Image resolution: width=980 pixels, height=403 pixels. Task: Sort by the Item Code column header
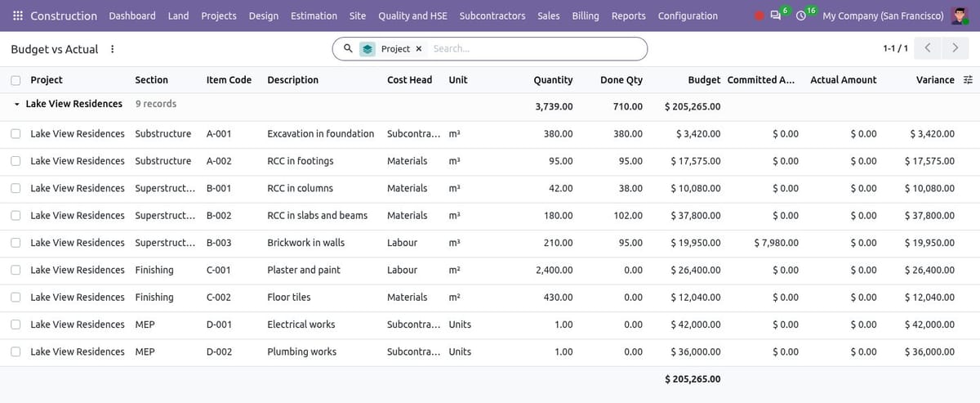(229, 80)
